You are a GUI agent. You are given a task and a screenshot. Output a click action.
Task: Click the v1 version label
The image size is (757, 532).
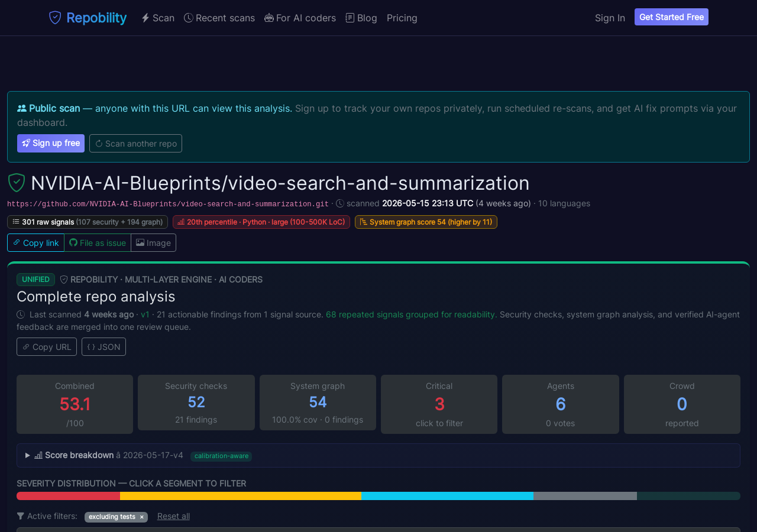click(x=145, y=314)
